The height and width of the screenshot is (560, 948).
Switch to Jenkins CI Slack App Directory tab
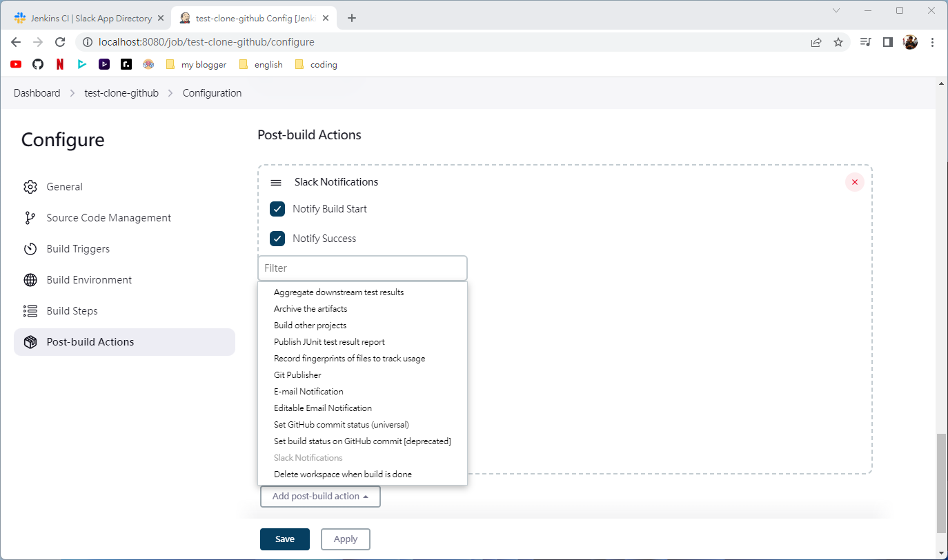click(90, 18)
